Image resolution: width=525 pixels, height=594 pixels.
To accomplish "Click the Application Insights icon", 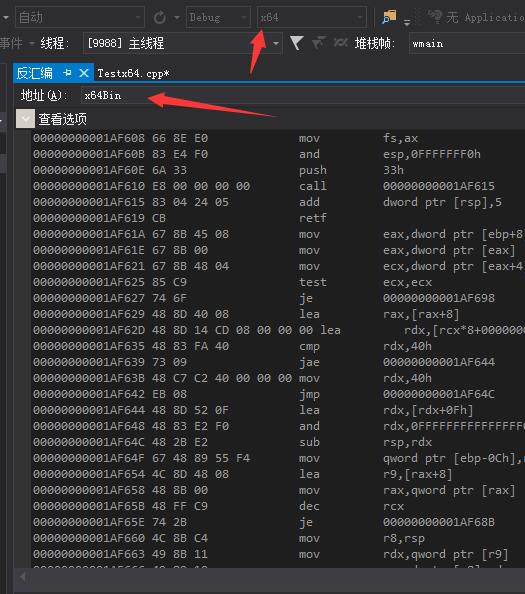I will tap(434, 17).
